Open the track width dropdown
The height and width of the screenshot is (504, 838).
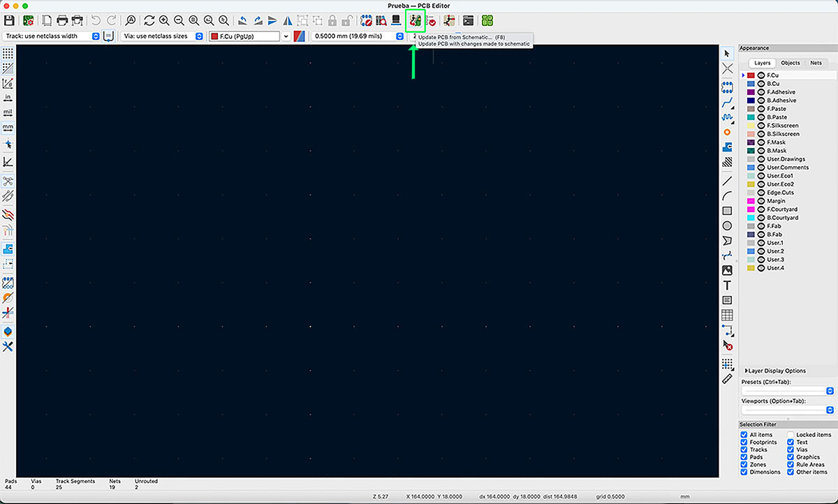pos(96,36)
